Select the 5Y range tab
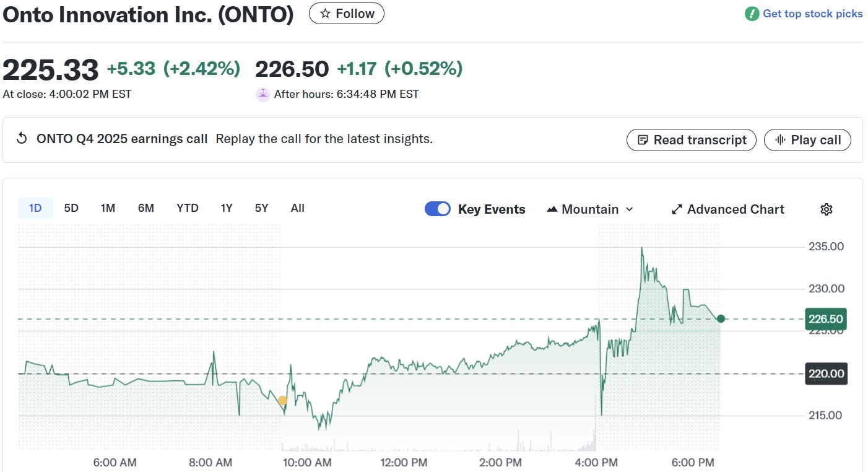 (262, 208)
